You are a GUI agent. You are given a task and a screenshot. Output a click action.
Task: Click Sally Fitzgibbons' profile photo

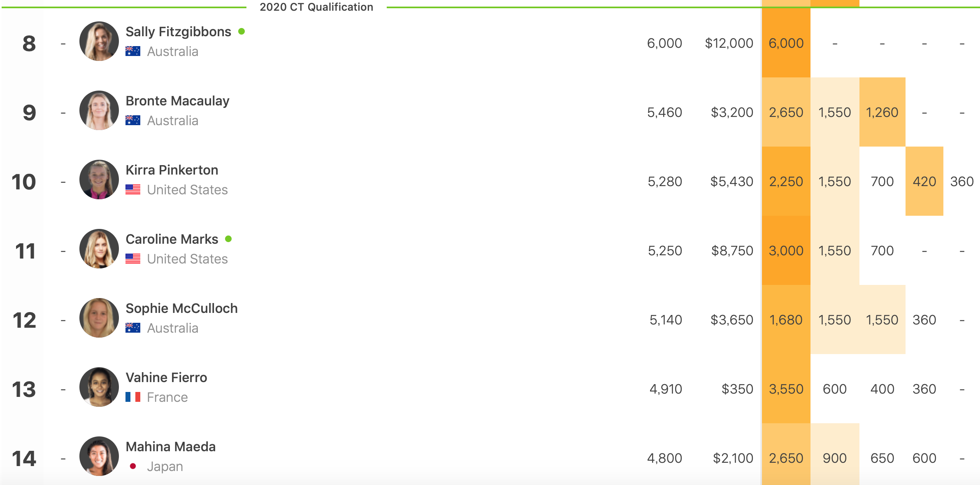coord(99,41)
